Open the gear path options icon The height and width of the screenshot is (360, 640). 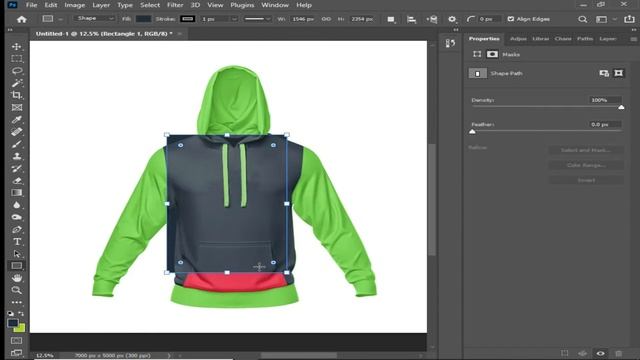tap(452, 19)
